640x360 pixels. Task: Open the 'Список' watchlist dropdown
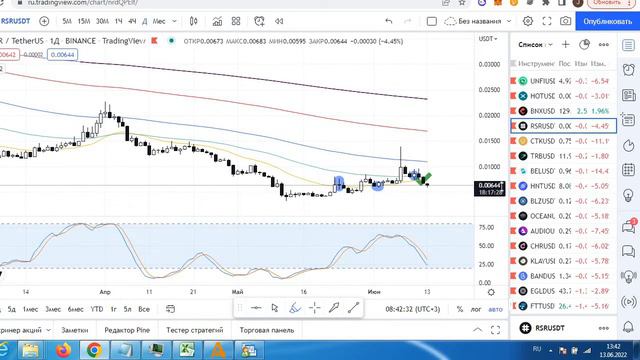[x=535, y=44]
